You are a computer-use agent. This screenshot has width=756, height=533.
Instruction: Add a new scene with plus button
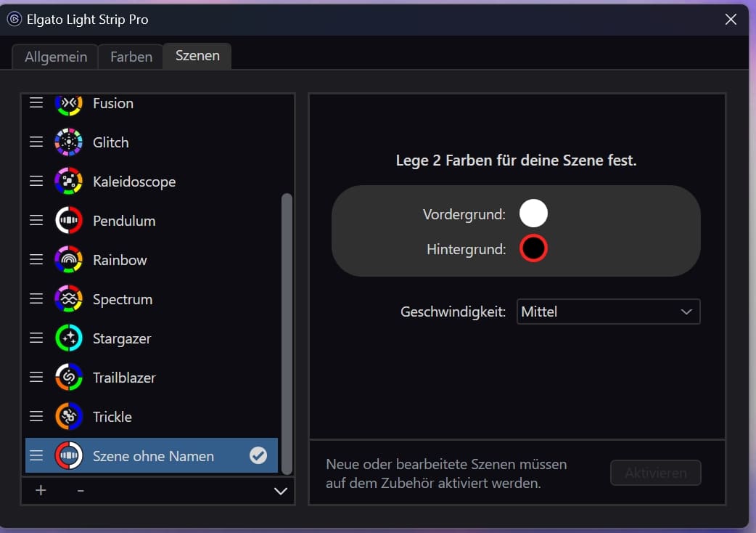point(41,491)
